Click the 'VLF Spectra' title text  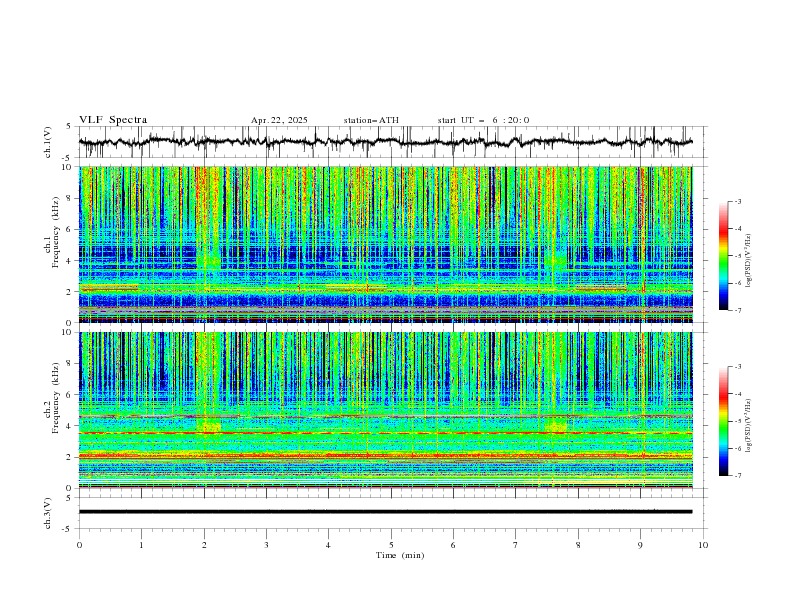(113, 120)
